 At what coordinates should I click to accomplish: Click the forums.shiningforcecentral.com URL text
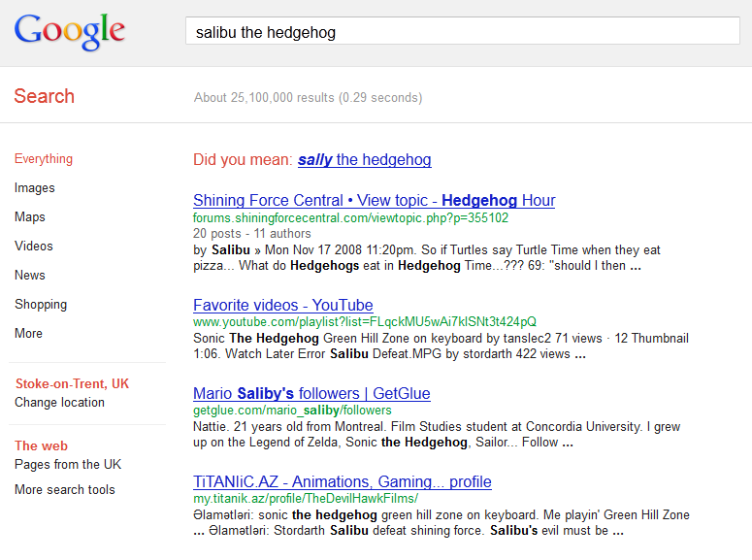[x=350, y=217]
